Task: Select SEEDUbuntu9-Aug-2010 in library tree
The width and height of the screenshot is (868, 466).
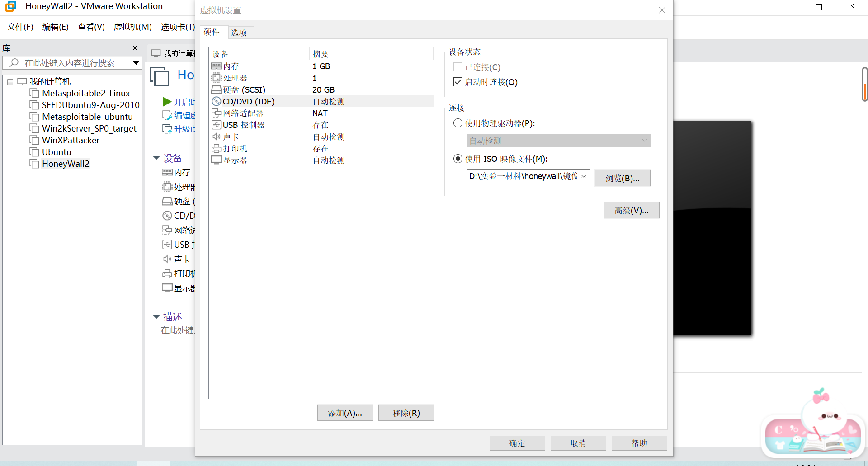Action: (90, 105)
